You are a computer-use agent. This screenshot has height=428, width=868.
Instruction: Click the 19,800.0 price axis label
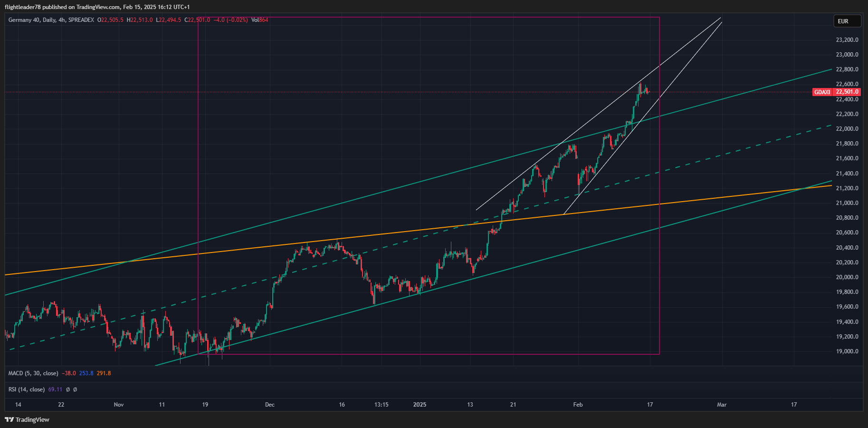(x=847, y=292)
